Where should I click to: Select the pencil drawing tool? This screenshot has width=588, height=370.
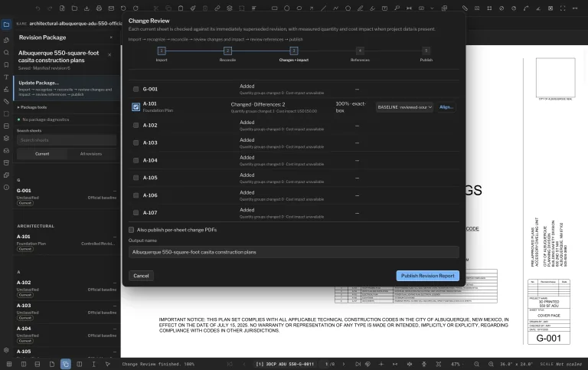[360, 8]
